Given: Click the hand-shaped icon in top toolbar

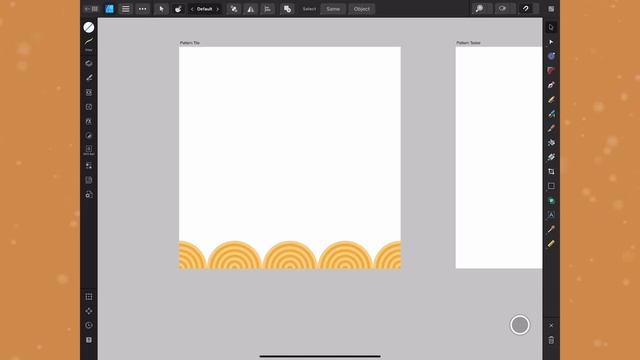Looking at the screenshot, I should point(178,9).
